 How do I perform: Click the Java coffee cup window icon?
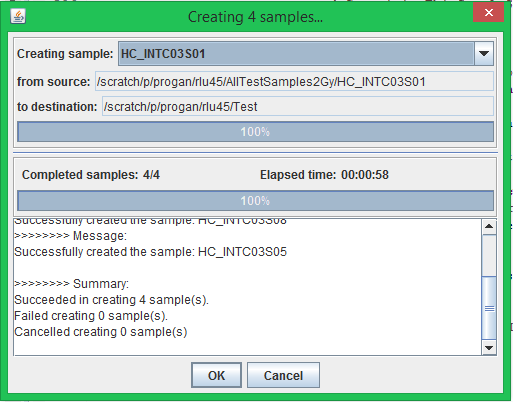pos(18,16)
